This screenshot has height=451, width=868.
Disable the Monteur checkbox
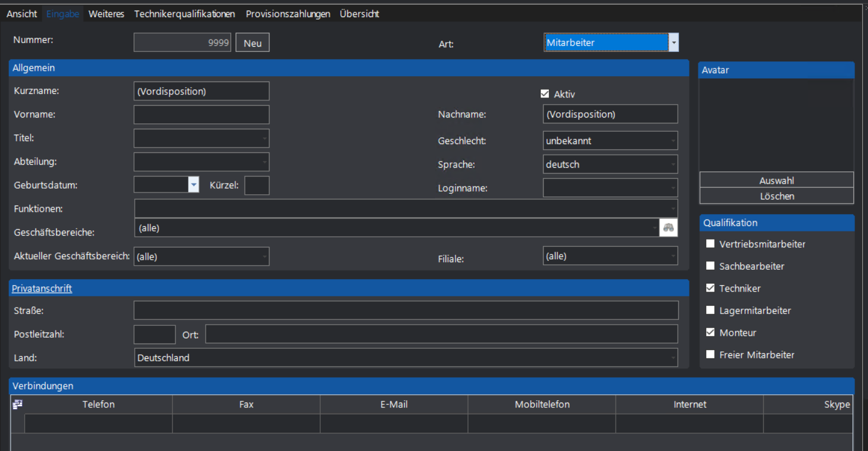(x=710, y=332)
